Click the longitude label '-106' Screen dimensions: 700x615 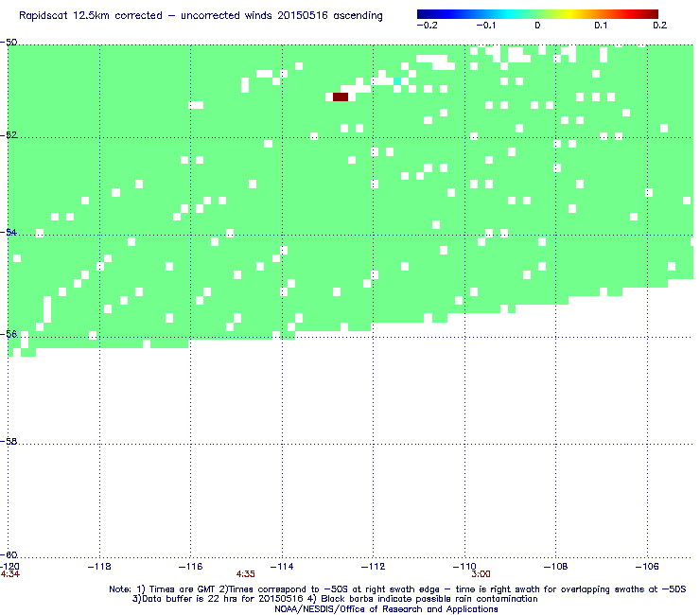coord(647,567)
